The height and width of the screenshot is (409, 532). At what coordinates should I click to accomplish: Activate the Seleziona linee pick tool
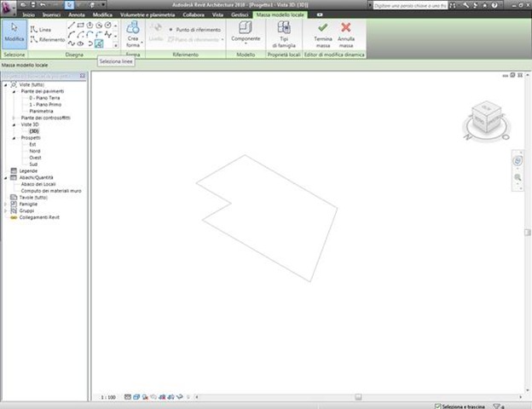[99, 43]
